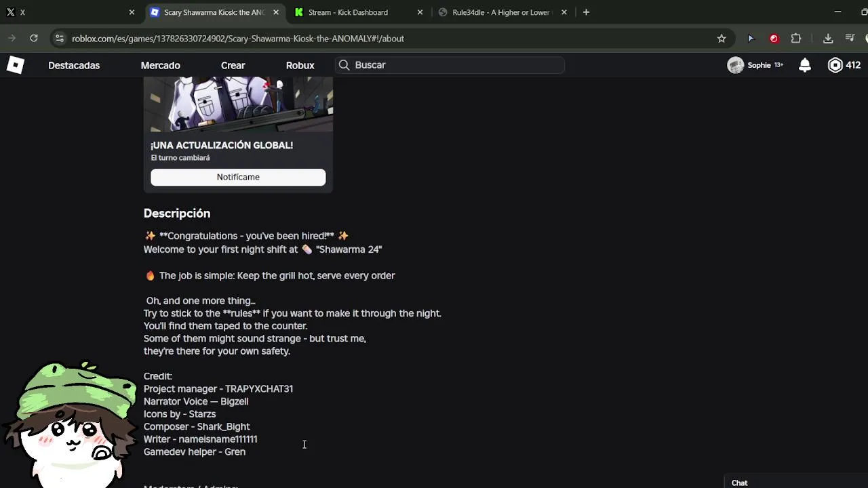Click the text 'Narrator Voice — Bigzell'
The image size is (868, 488).
point(196,401)
